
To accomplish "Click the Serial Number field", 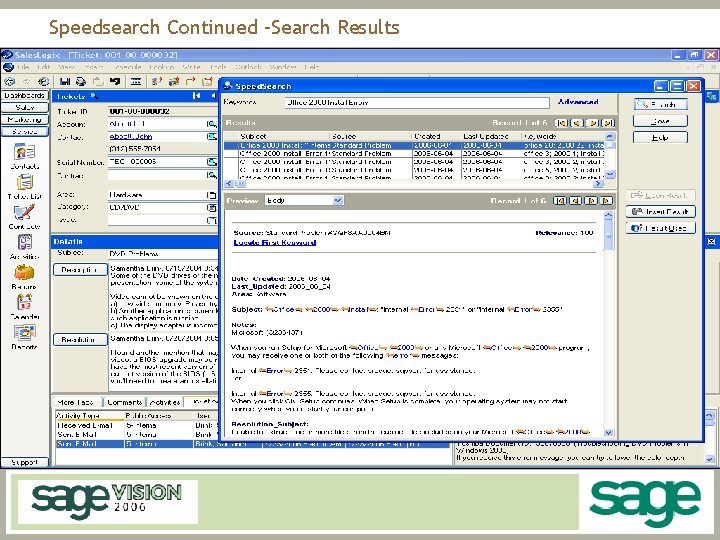I will (x=157, y=162).
